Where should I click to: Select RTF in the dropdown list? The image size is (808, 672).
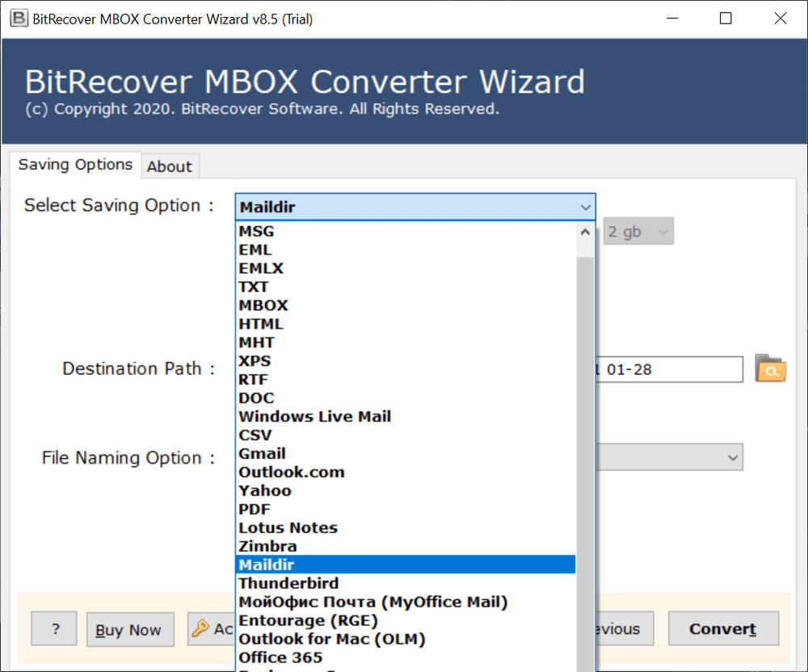[406, 380]
